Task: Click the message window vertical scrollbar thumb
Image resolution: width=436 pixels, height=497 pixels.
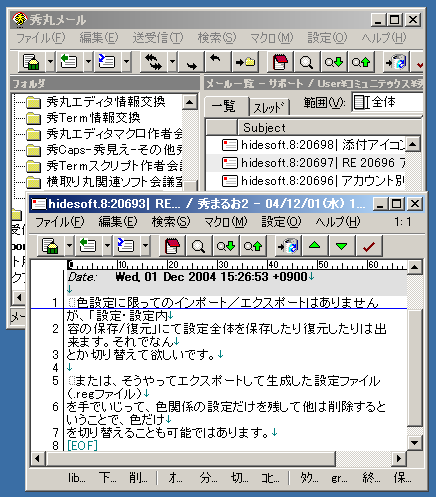Action: click(x=415, y=367)
